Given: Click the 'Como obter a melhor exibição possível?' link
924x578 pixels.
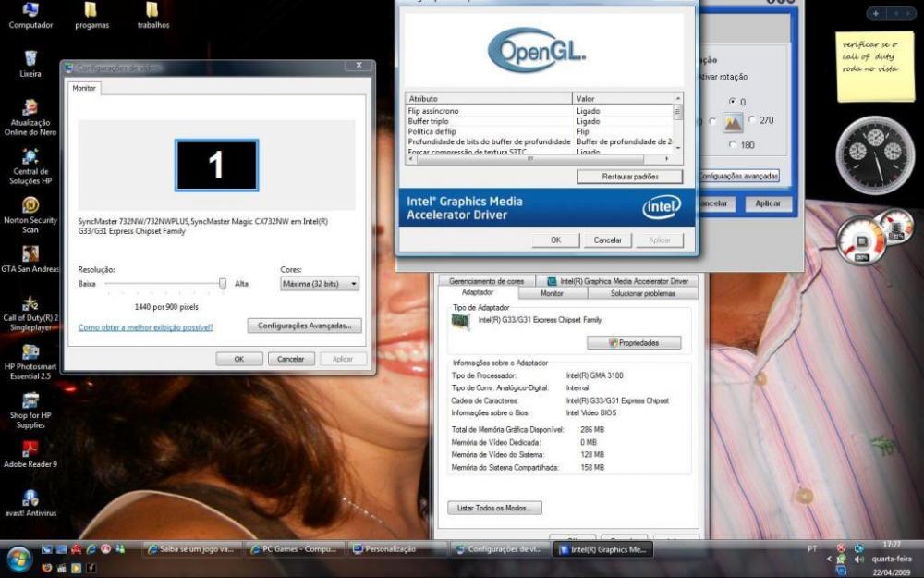Looking at the screenshot, I should coord(146,327).
